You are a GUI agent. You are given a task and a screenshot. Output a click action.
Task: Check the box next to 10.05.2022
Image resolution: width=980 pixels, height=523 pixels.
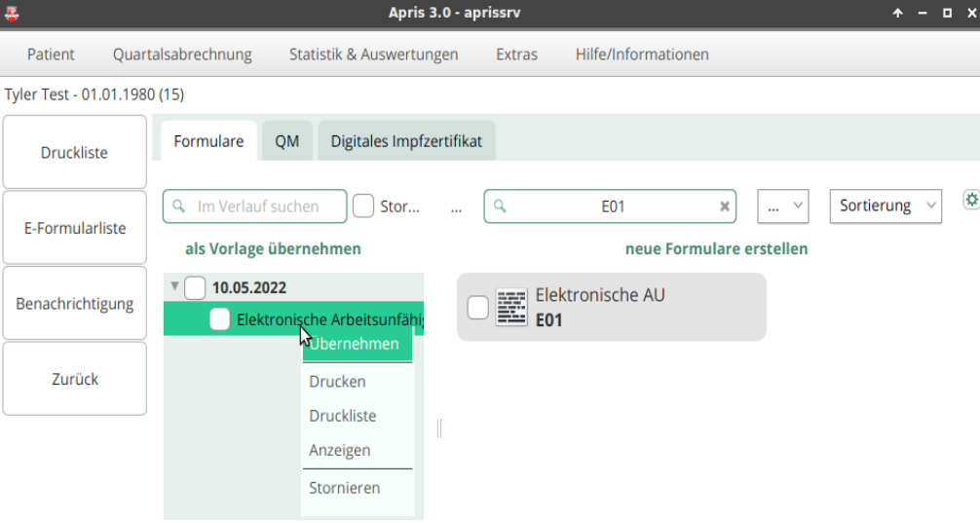(x=195, y=288)
